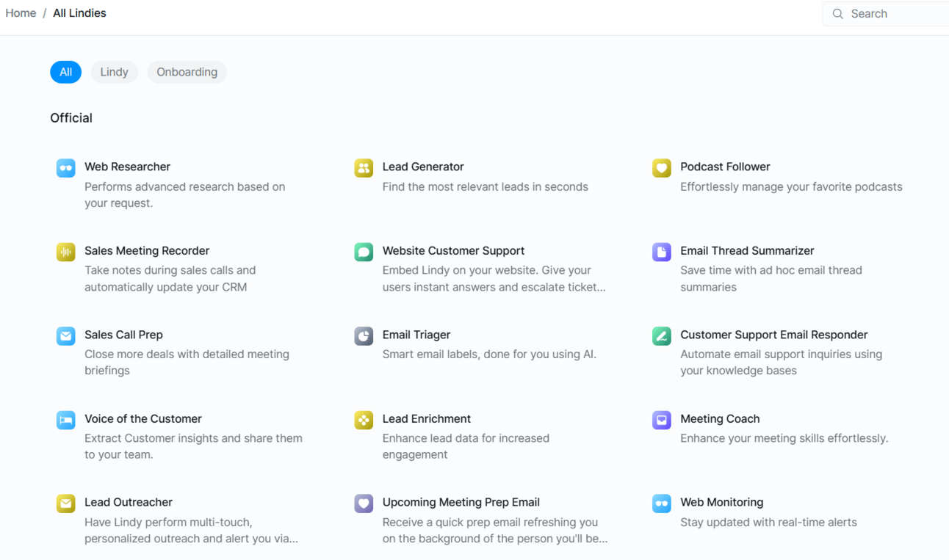
Task: Click the Meeting Coach purple icon
Action: tap(662, 420)
